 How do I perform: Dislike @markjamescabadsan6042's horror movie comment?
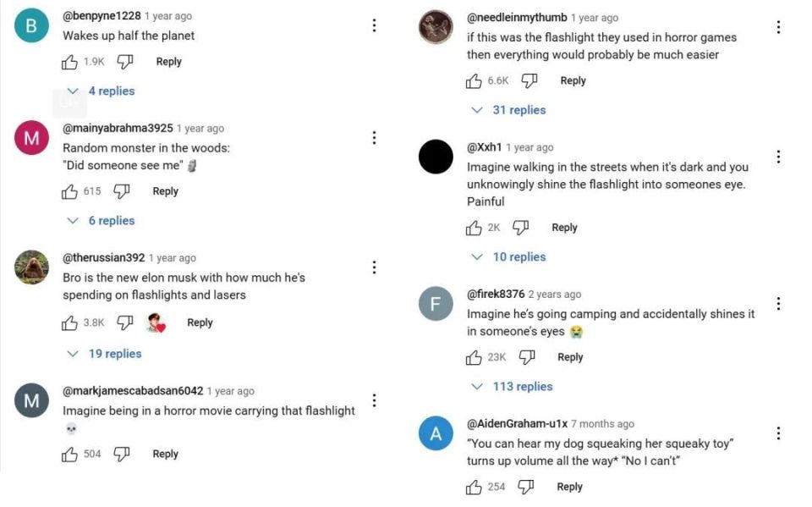click(x=122, y=455)
